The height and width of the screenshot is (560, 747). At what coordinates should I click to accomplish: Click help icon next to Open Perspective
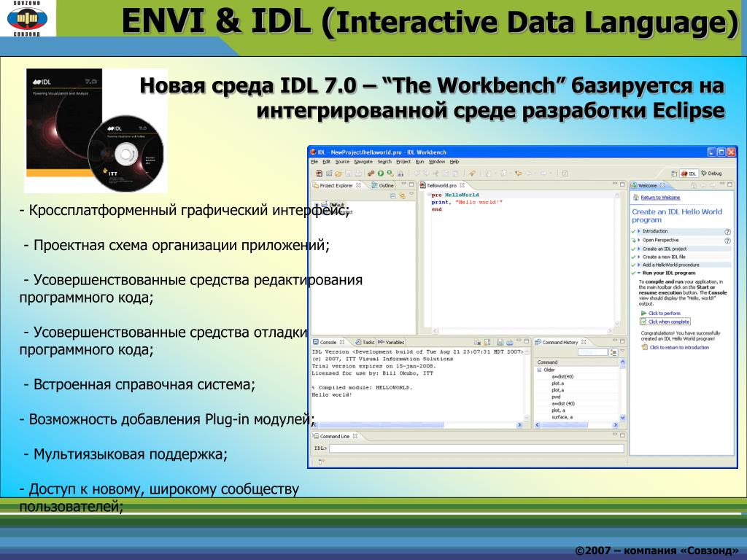tap(727, 241)
